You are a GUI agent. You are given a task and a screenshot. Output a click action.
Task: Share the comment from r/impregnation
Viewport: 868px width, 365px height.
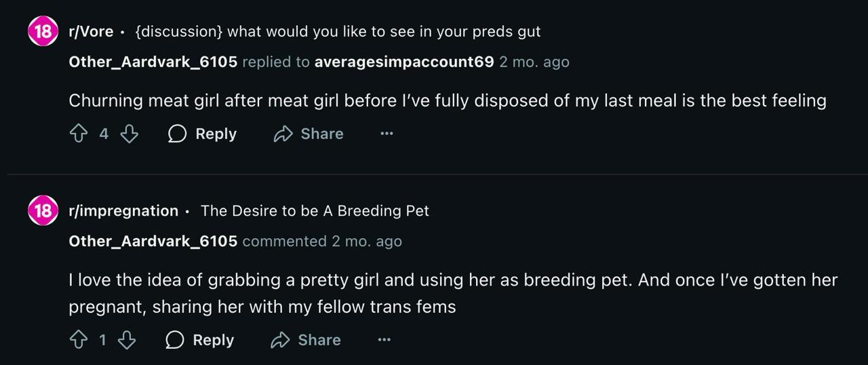306,340
